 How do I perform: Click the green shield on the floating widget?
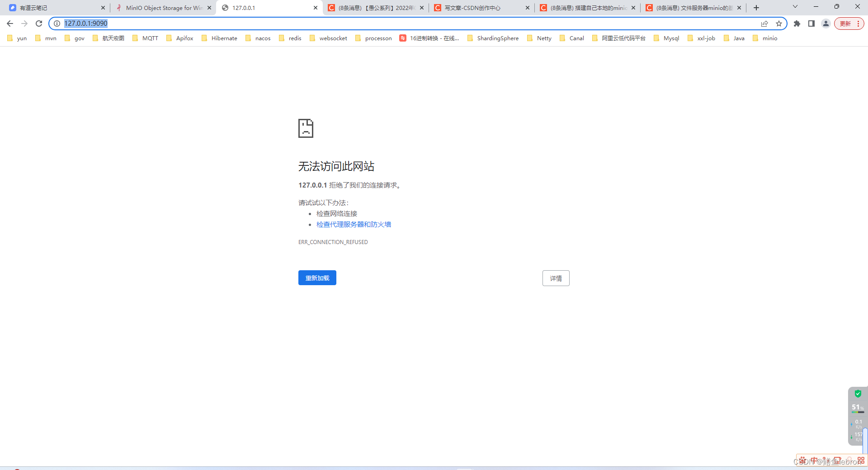(x=858, y=393)
